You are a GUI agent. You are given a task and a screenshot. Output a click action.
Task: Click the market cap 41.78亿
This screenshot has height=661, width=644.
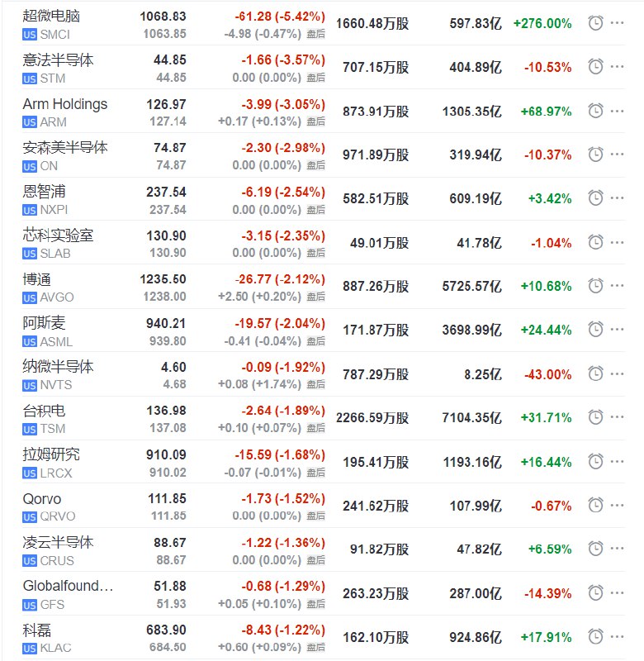(x=480, y=243)
